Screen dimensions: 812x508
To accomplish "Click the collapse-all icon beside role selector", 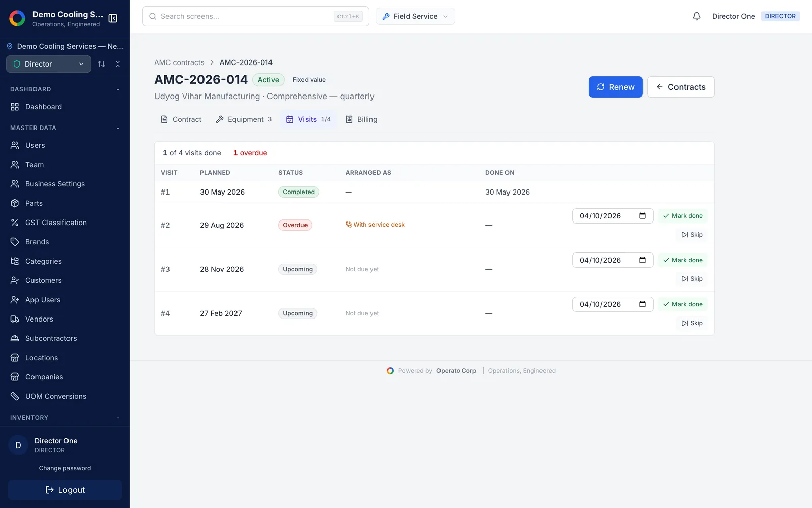I will (118, 64).
